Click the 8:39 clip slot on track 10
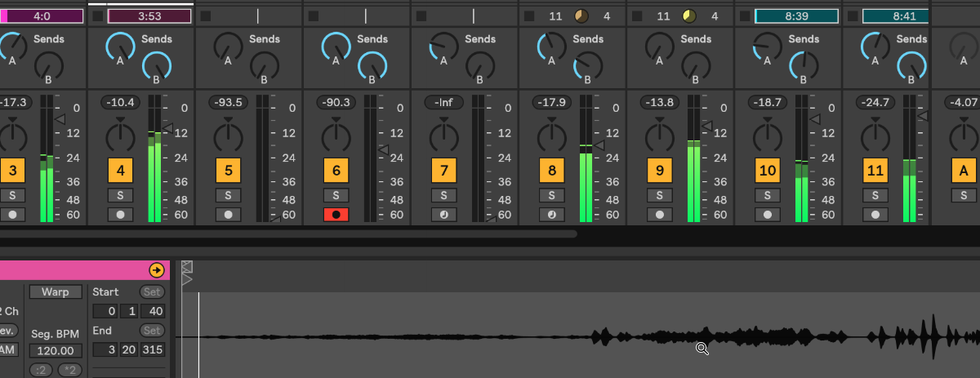This screenshot has width=980, height=378. 795,16
